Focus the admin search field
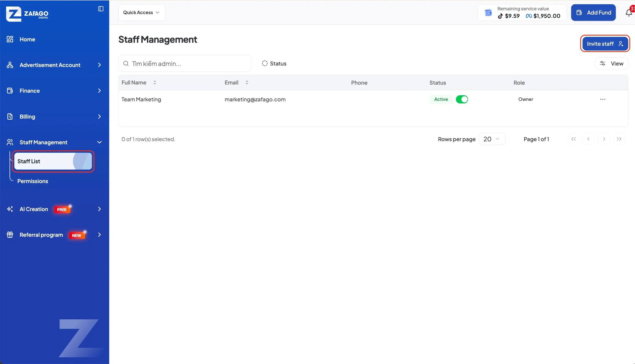Viewport: 635px width, 364px height. pos(185,63)
